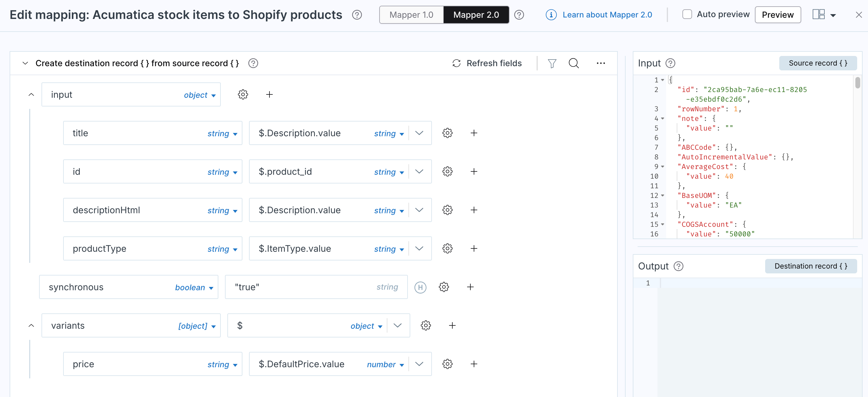Open boolean type dropdown for synchronous
This screenshot has height=397, width=868.
(x=194, y=288)
